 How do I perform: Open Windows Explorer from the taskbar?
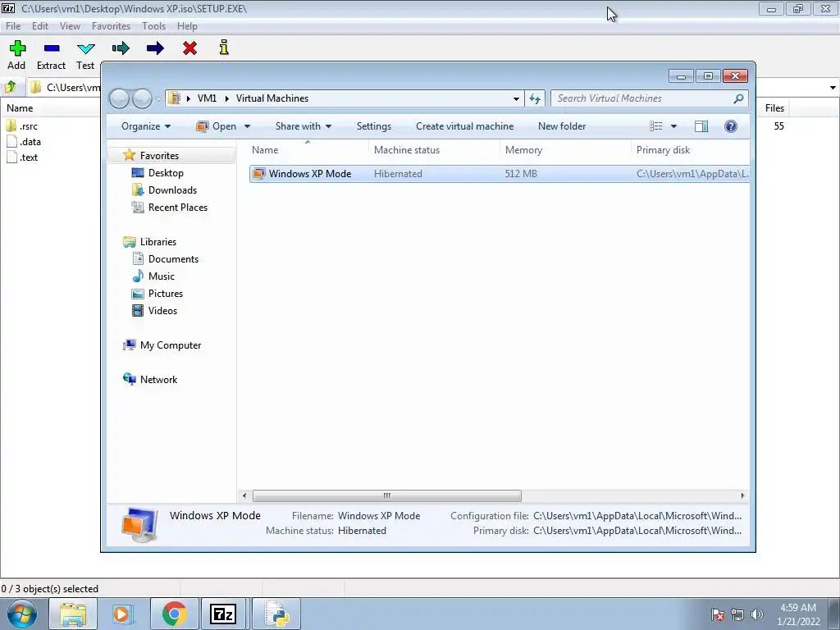pyautogui.click(x=73, y=614)
